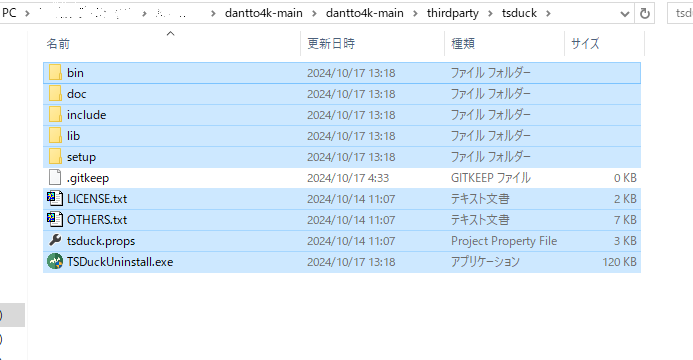Click the .gitkeep blank file icon

[x=55, y=178]
